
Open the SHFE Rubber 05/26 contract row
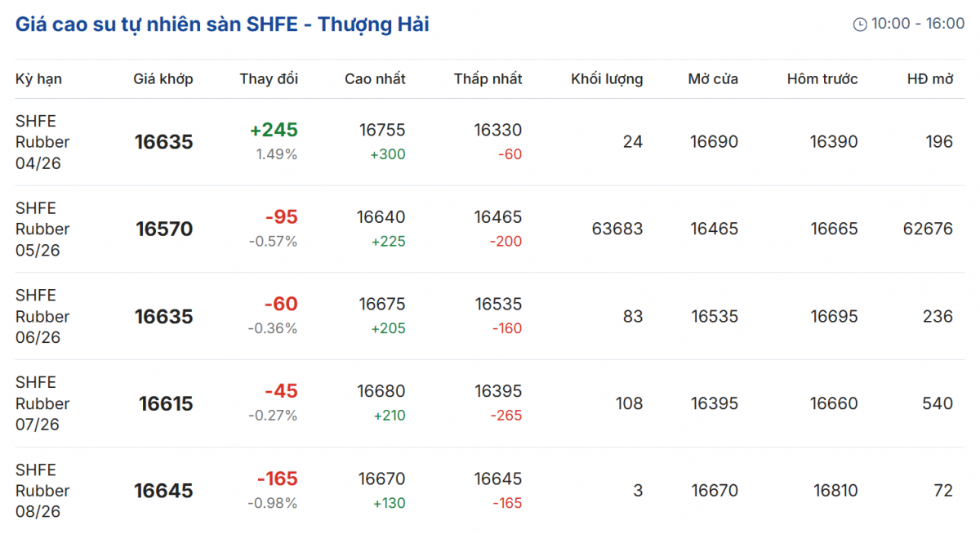(42, 229)
